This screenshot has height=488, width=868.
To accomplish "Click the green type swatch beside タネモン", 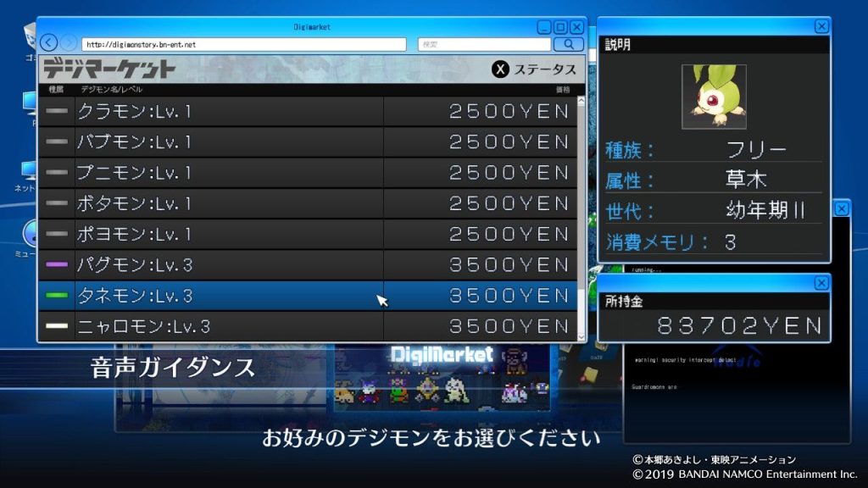I will coord(57,296).
